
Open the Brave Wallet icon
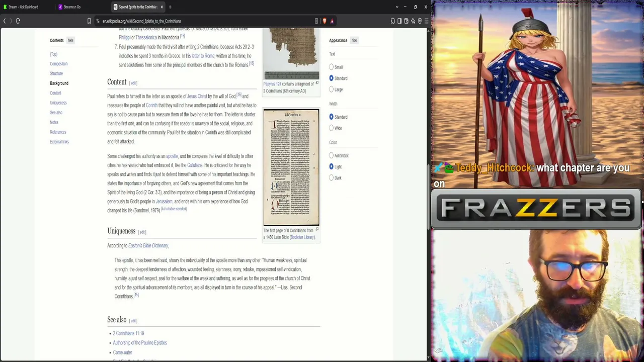(x=406, y=21)
